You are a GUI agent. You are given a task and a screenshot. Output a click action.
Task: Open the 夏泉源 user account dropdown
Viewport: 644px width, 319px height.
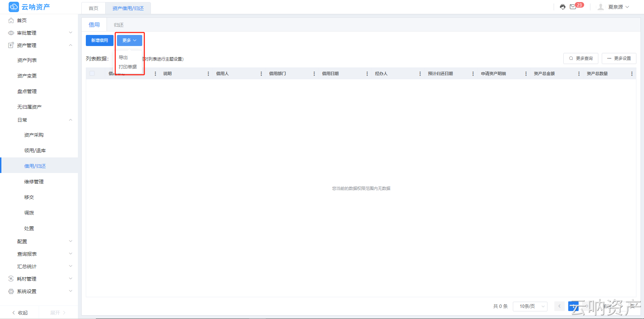tap(619, 7)
